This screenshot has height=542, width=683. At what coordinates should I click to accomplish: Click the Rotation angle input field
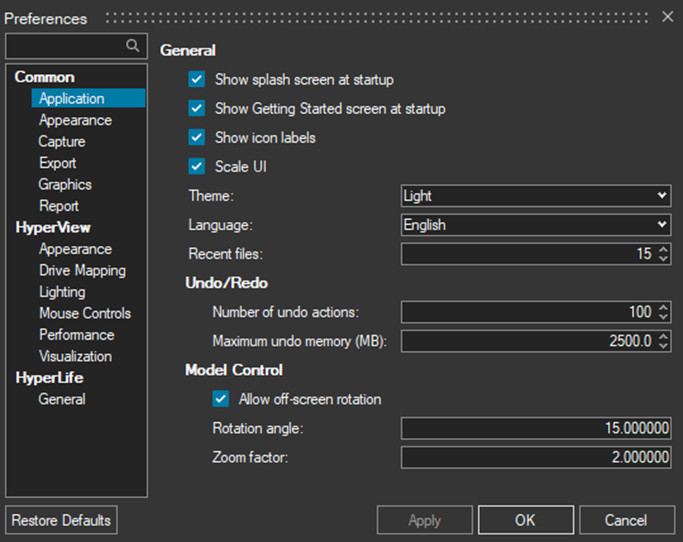tap(535, 428)
